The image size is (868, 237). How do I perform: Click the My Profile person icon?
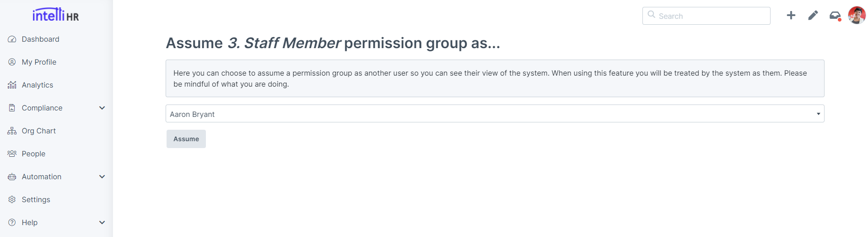12,62
